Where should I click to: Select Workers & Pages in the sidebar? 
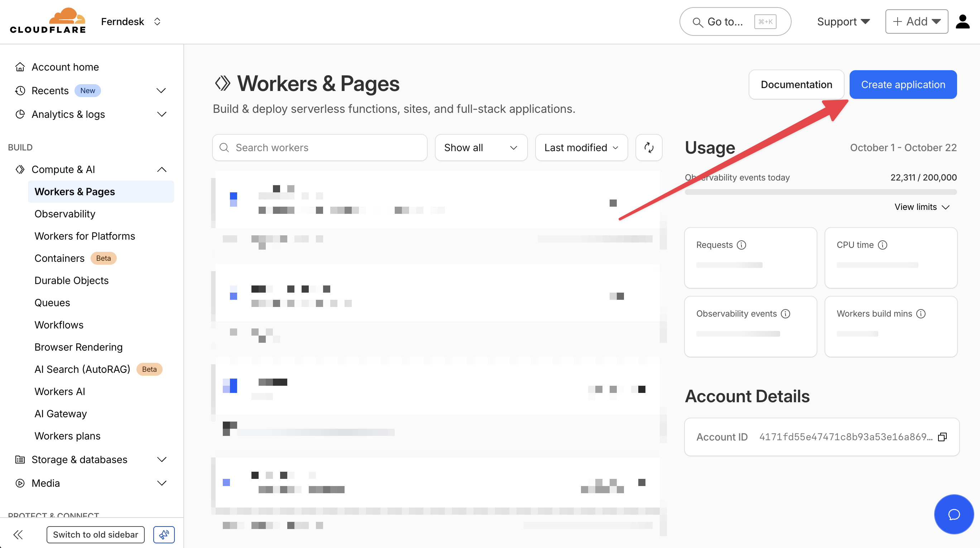[x=75, y=192]
